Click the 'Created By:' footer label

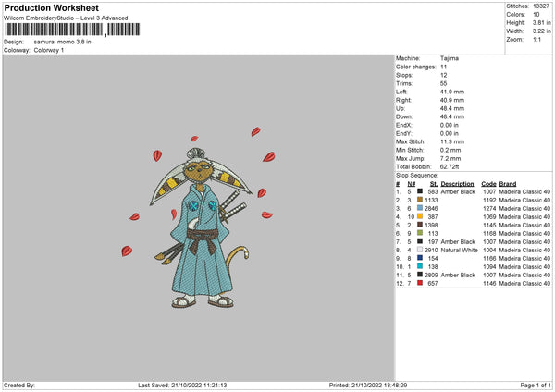pyautogui.click(x=19, y=385)
